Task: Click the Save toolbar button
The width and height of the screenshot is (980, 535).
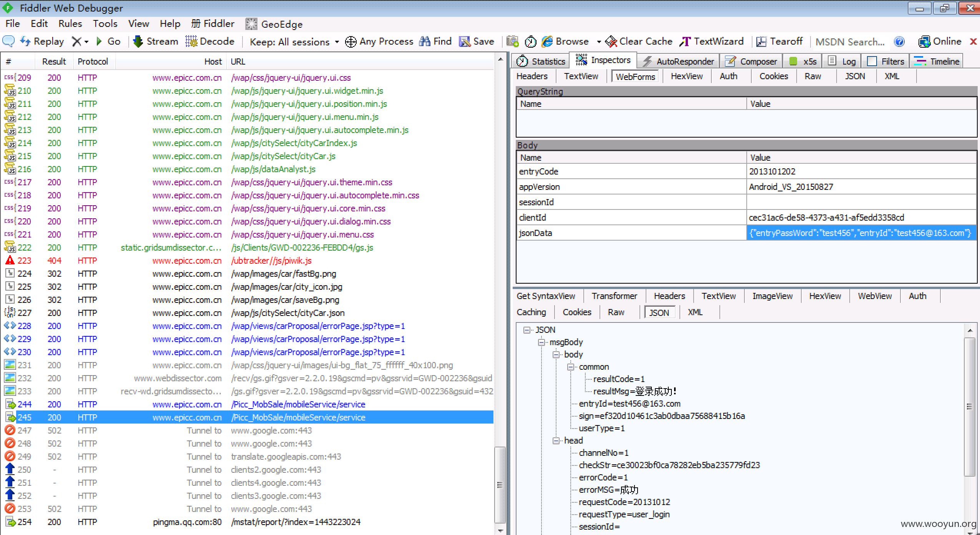Action: pos(477,41)
